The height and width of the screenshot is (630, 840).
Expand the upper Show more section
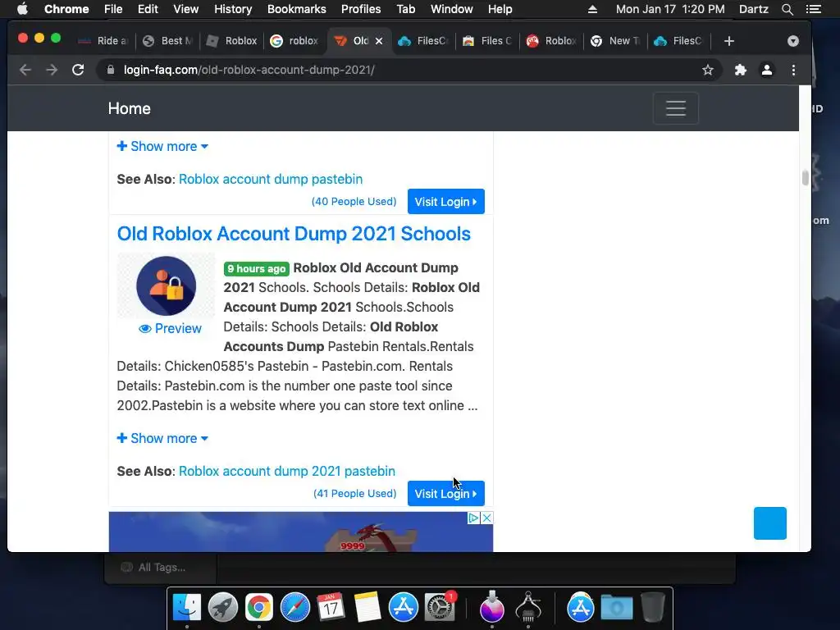click(162, 146)
